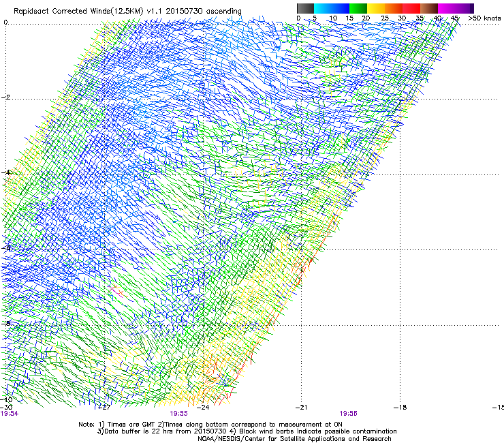Click the green 15-20 knots legend swatch
The height and width of the screenshot is (443, 504).
click(x=358, y=8)
